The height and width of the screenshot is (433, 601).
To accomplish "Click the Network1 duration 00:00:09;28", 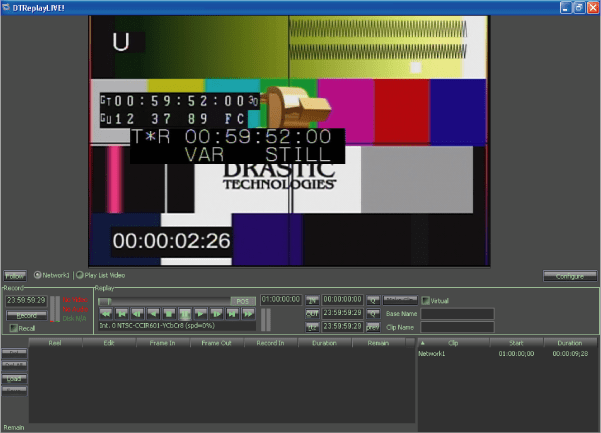I will click(570, 354).
